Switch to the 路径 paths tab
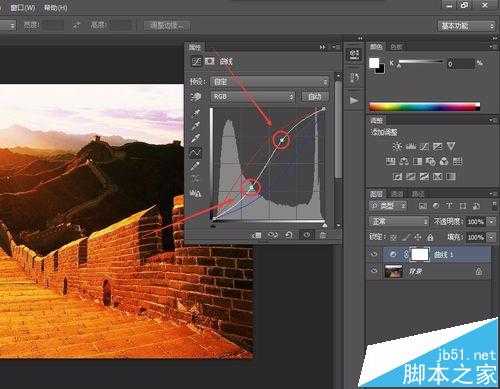The image size is (500, 389). pos(417,194)
